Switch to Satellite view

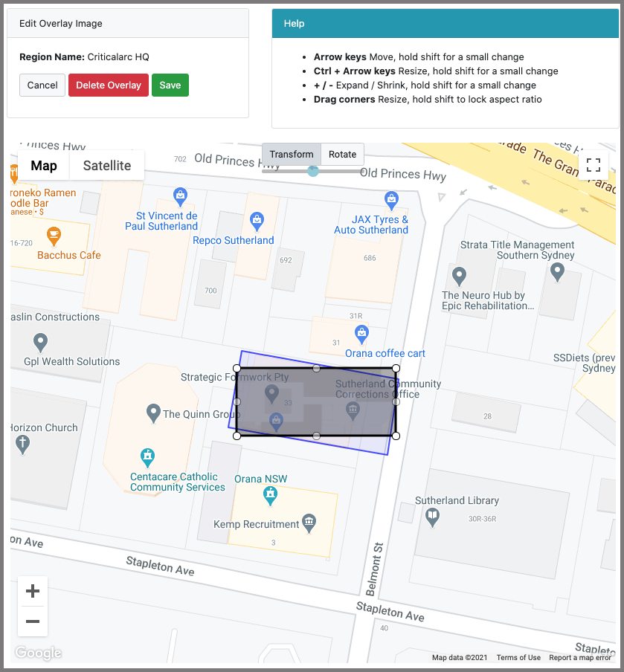(x=107, y=166)
